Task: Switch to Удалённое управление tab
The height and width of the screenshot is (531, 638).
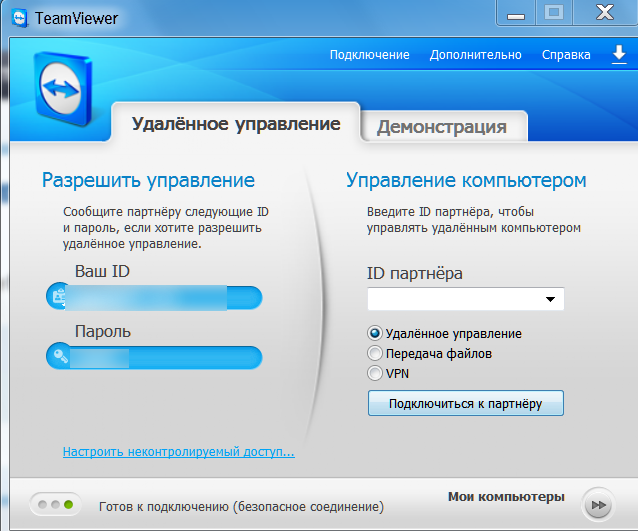Action: [236, 123]
